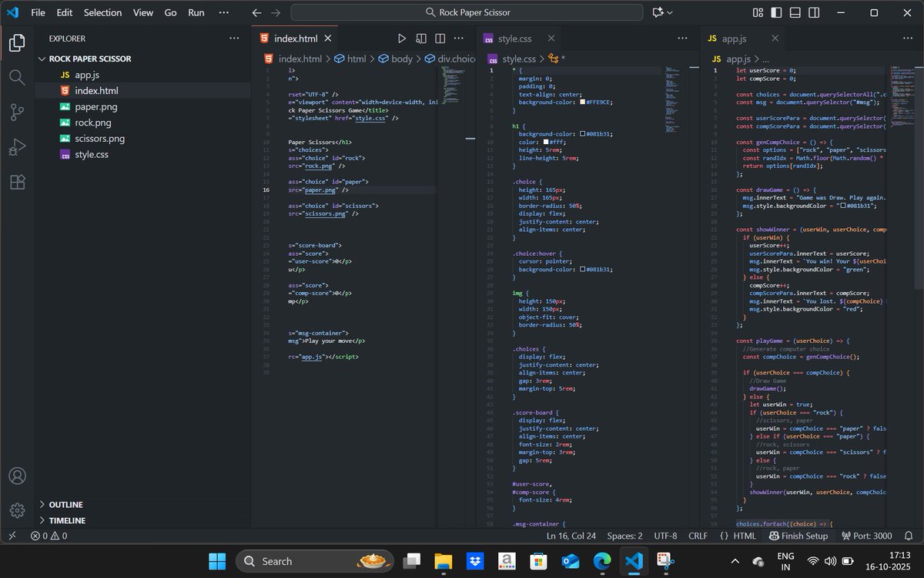Click Finish Setup in status bar
Viewport: 924px width, 578px height.
point(798,536)
